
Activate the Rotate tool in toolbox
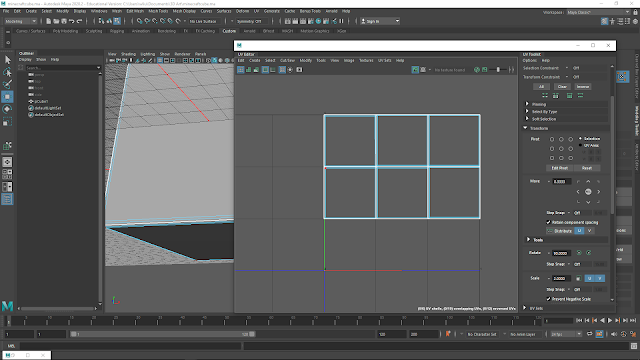pyautogui.click(x=7, y=109)
